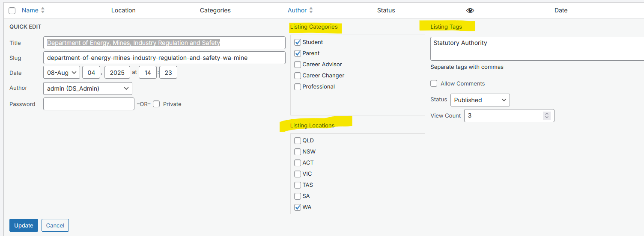Viewport: 644px width, 236px height.
Task: Click the QUICK EDIT heading
Action: (25, 27)
